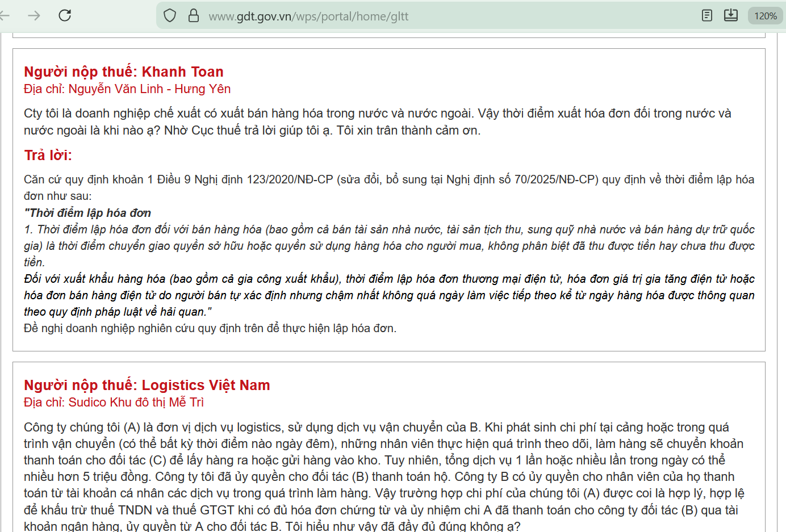Click the closing sentence 'Đề nghị doanh nghiệp nghiên cứu'

pos(210,328)
